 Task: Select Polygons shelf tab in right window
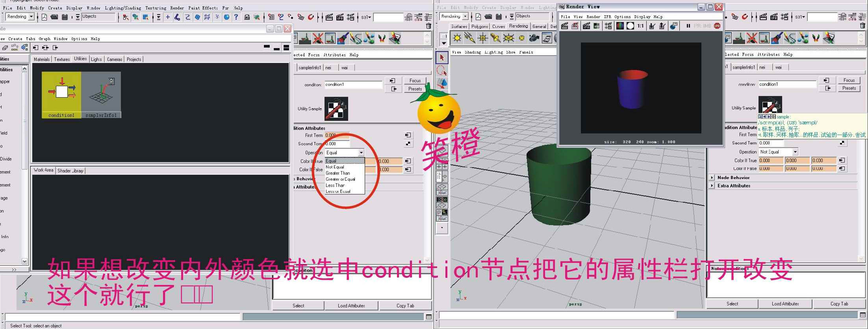(480, 26)
